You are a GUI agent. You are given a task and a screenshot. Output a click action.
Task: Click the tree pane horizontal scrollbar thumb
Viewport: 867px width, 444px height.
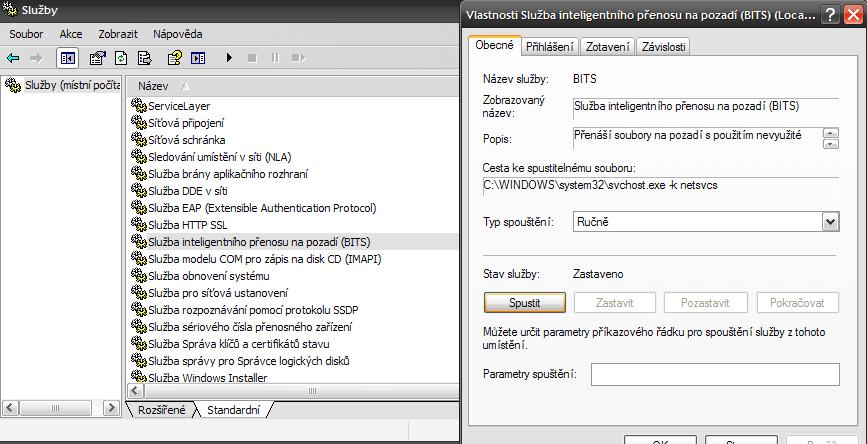[55, 408]
